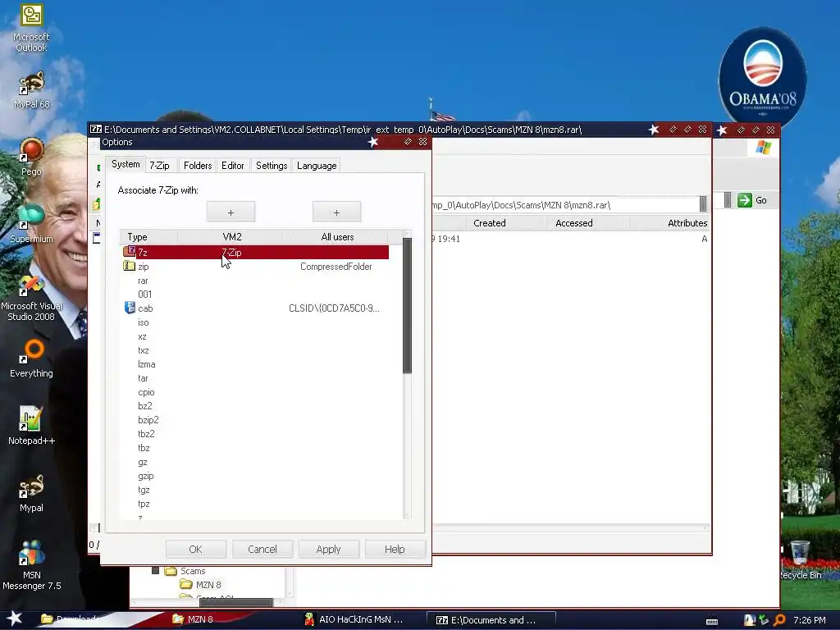Click the Go arrow button in Explorer window
Screen dimensions: 840x630
[752, 200]
